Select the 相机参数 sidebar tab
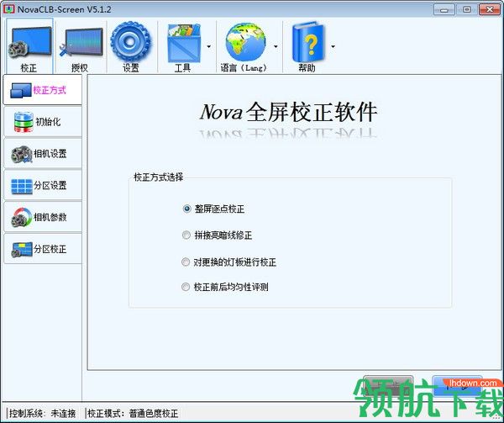Screen dimensions: 504x423 click(43, 217)
